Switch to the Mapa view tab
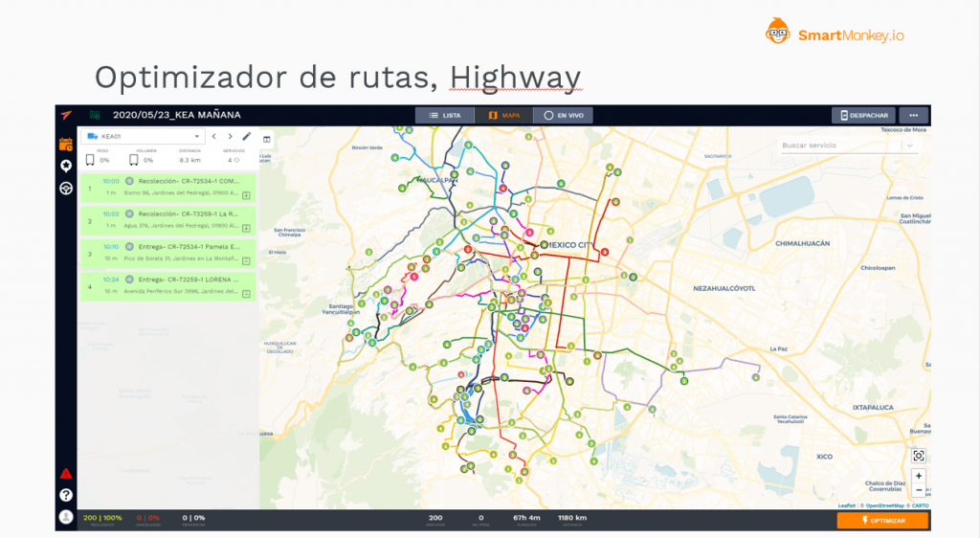This screenshot has width=980, height=538. [x=503, y=115]
